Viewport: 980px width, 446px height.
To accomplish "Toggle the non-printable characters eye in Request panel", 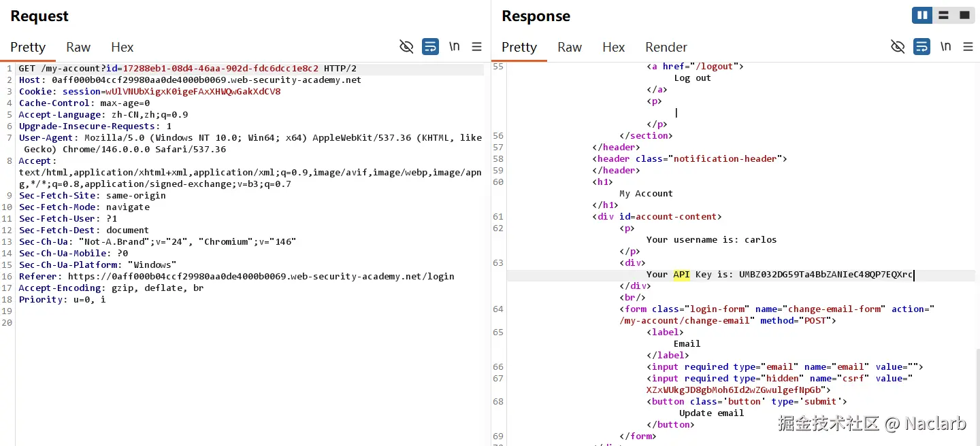I will [406, 46].
